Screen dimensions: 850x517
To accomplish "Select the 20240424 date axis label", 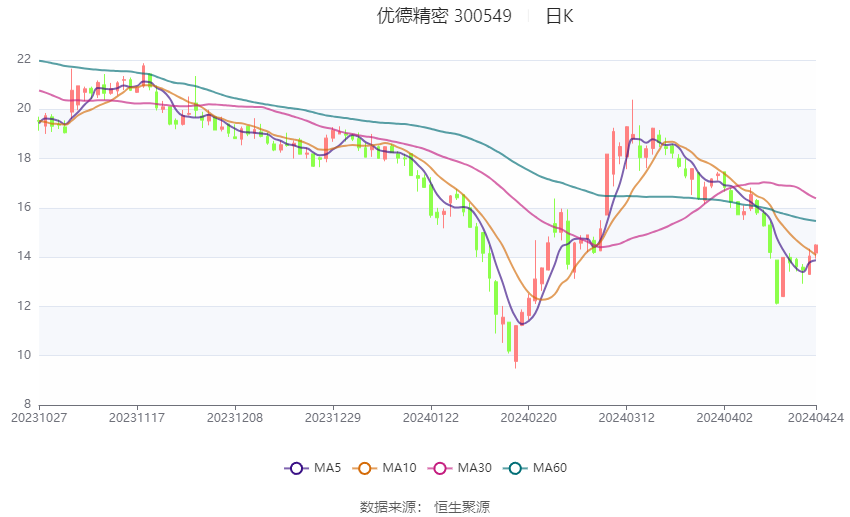I will click(816, 418).
